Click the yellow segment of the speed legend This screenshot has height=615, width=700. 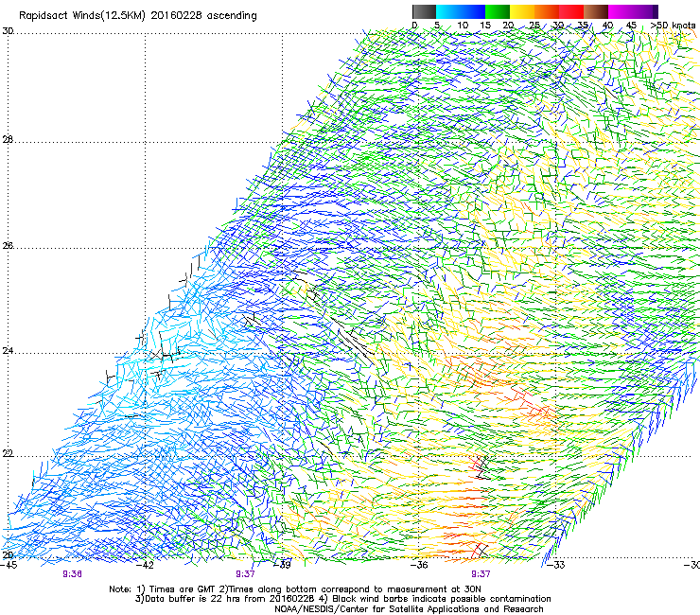click(x=522, y=11)
